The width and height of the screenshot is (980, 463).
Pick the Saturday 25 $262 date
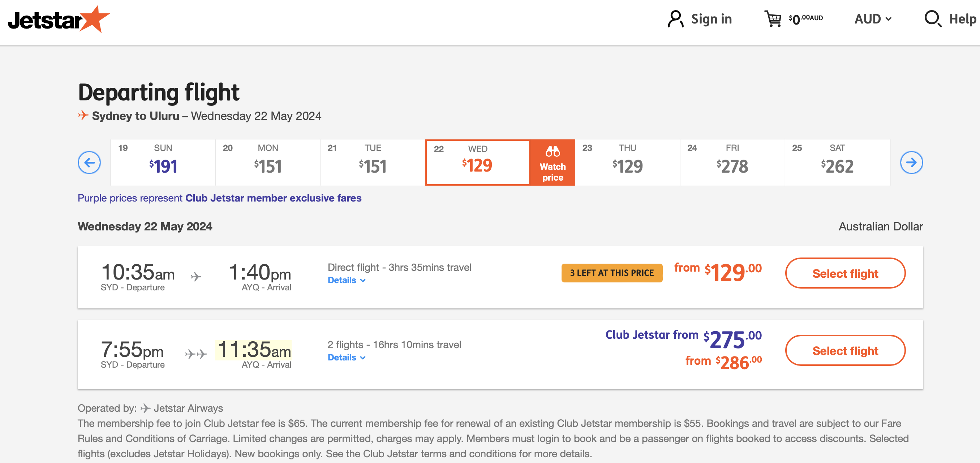click(837, 163)
